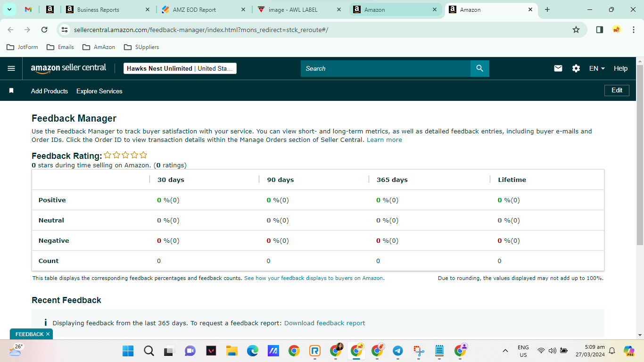
Task: Close the FEEDBACK tab widget with the X
Action: point(48,334)
